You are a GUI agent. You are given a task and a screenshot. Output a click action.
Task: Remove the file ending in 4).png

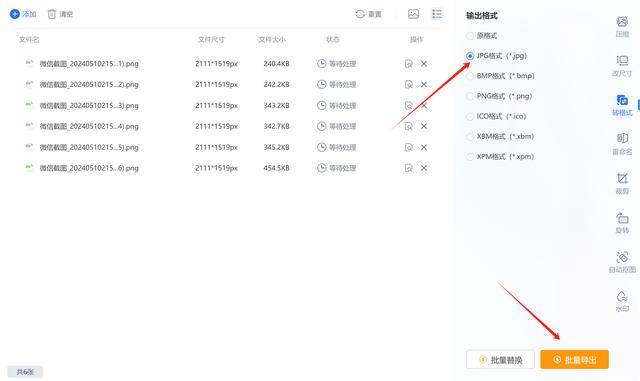(424, 126)
